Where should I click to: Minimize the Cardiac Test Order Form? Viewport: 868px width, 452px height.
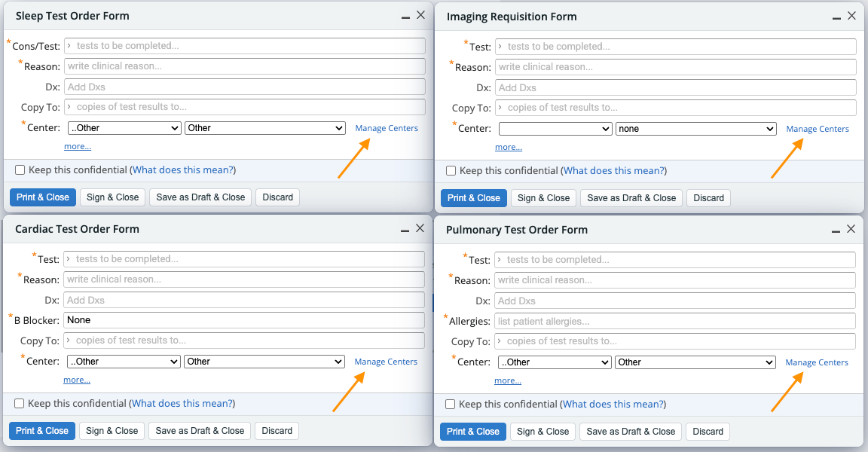(x=405, y=230)
